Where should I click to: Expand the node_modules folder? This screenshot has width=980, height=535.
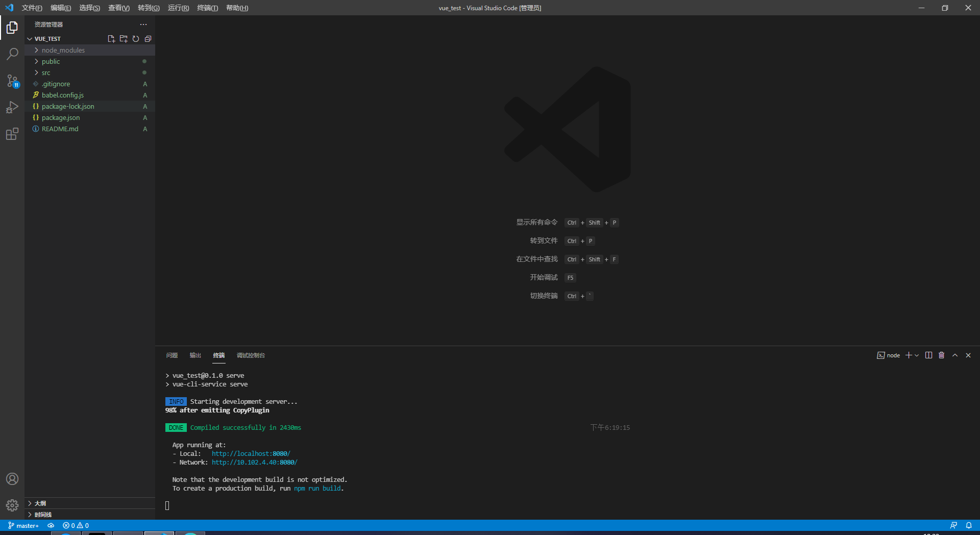point(90,50)
